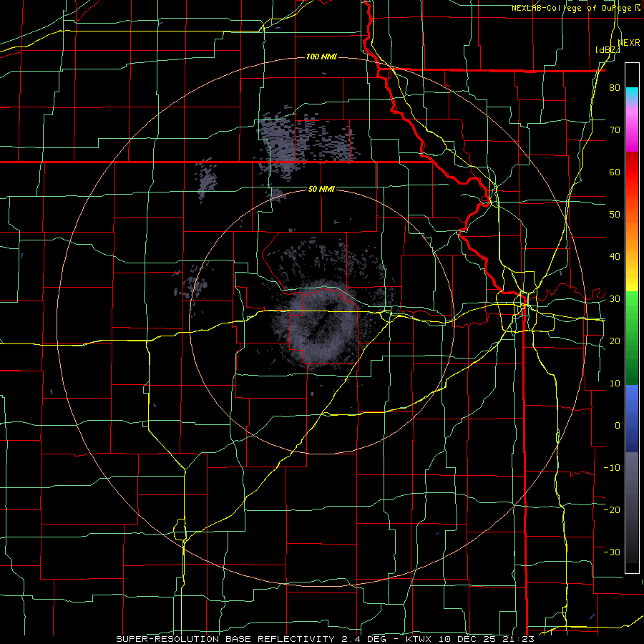This screenshot has height=644, width=644.
Task: Click the 40 value on the dBZ scale
Action: point(615,257)
